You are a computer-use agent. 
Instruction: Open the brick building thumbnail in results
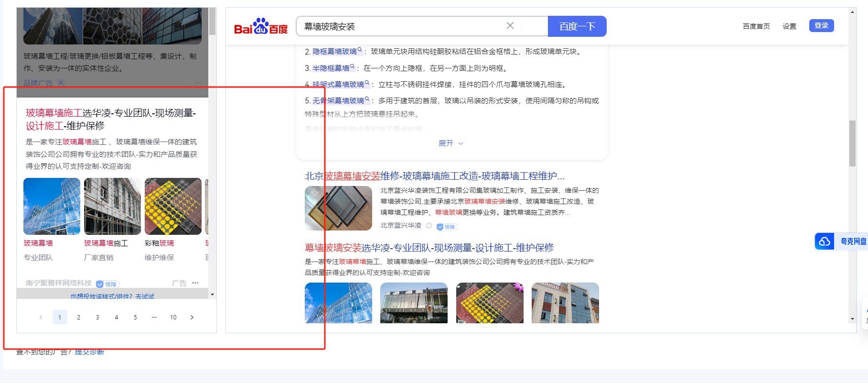565,303
